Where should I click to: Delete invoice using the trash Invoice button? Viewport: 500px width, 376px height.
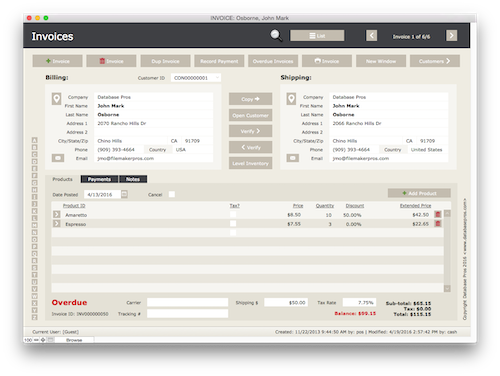click(111, 61)
